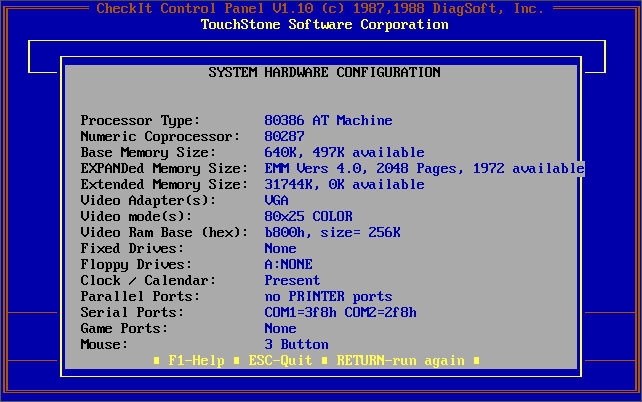Click None value for Game Ports

[x=280, y=328]
